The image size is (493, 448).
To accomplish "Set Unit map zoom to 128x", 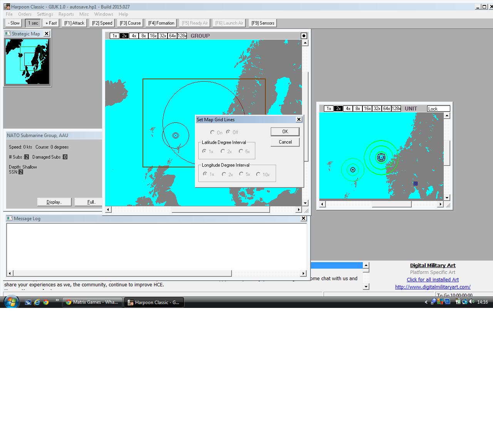I will (x=396, y=109).
